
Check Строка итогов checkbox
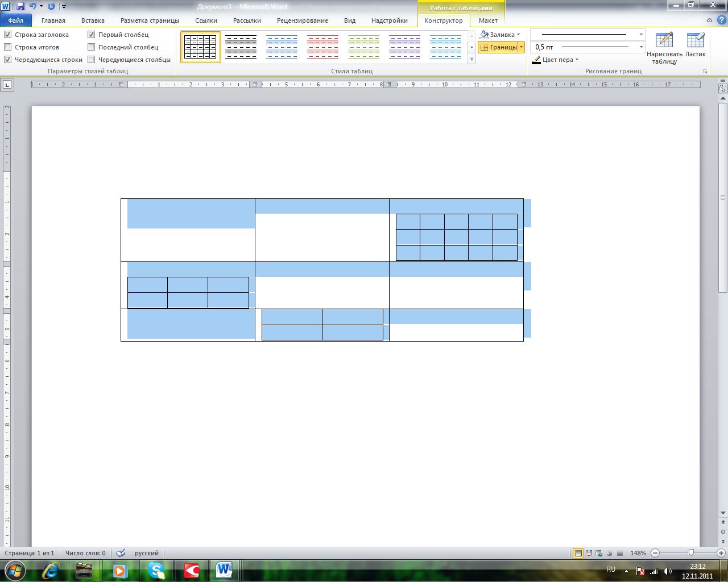click(7, 47)
